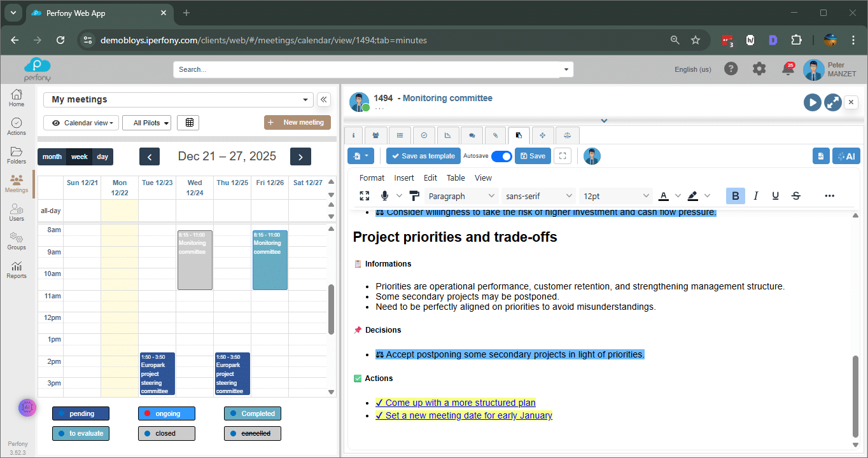
Task: Switch calendar to month view
Action: 52,156
